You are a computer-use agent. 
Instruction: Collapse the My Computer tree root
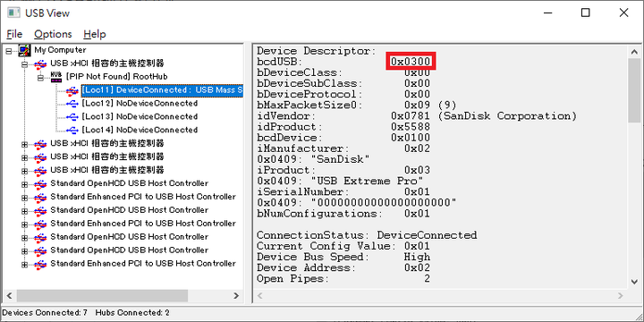(9, 50)
